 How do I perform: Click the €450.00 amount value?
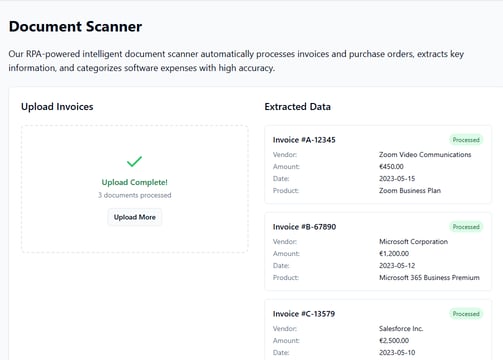point(391,167)
